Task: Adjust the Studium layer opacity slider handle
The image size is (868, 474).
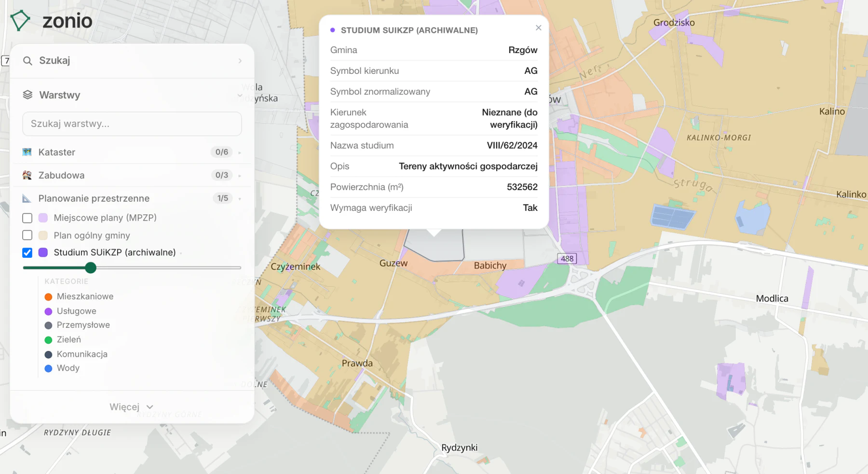Action: pos(91,267)
